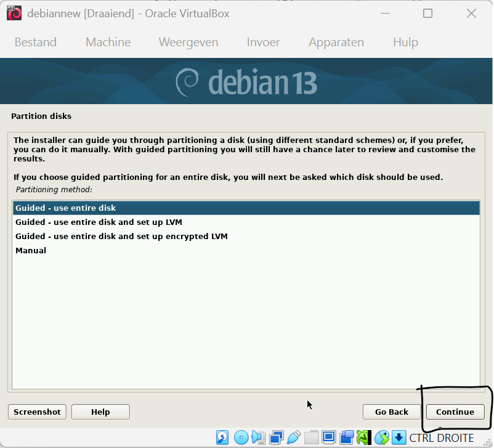
Task: Click the shared folders status icon
Action: tap(311, 438)
